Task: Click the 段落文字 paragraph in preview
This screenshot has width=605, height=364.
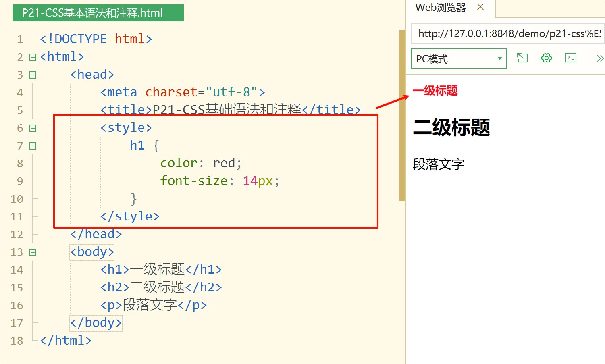Action: (x=439, y=164)
